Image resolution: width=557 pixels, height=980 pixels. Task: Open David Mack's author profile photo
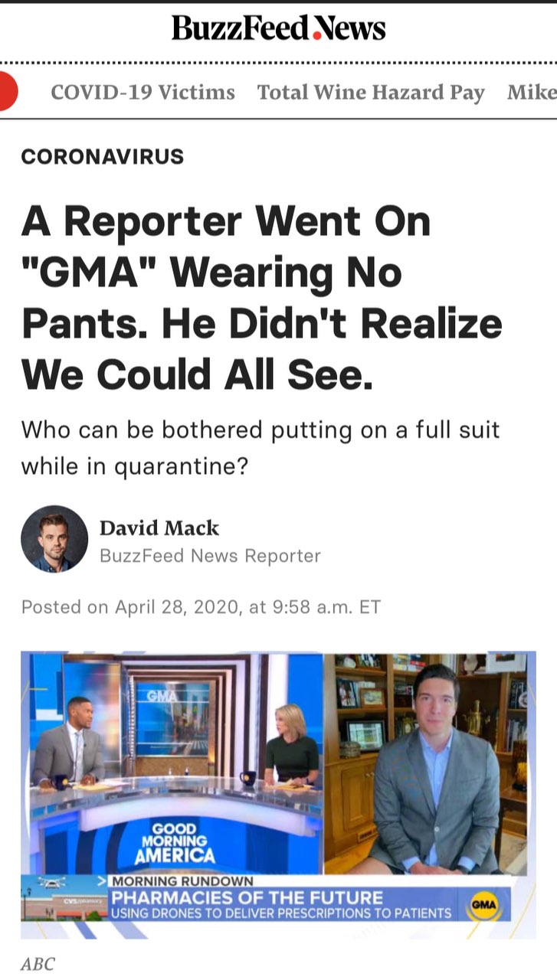coord(54,539)
